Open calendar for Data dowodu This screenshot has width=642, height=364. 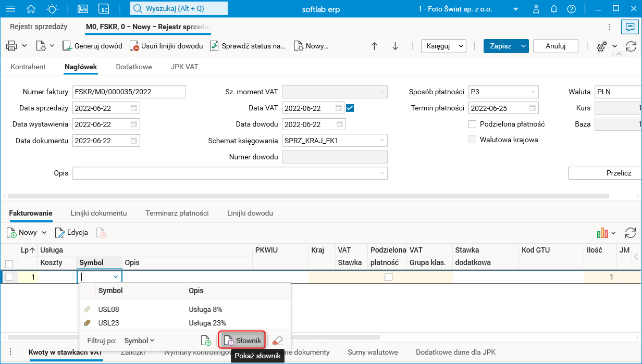pos(340,124)
